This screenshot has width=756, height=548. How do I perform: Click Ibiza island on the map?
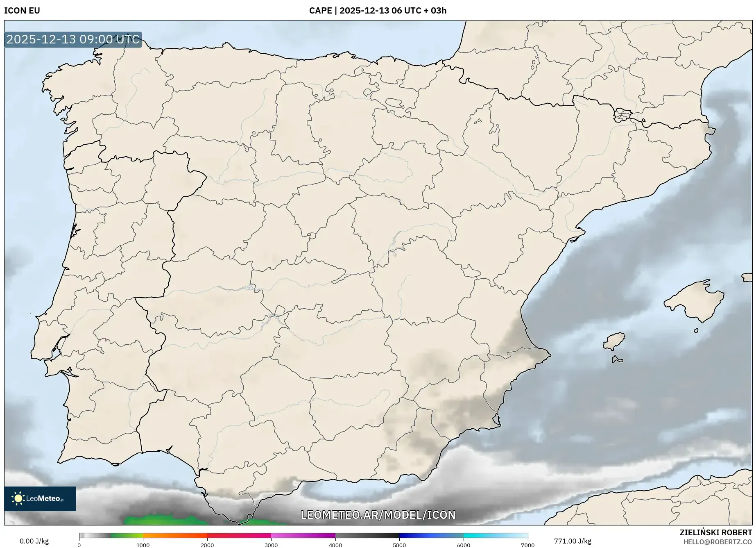(614, 341)
